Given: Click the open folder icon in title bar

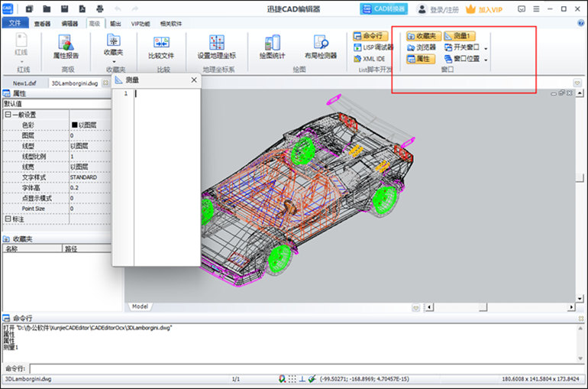Looking at the screenshot, I should (x=47, y=8).
